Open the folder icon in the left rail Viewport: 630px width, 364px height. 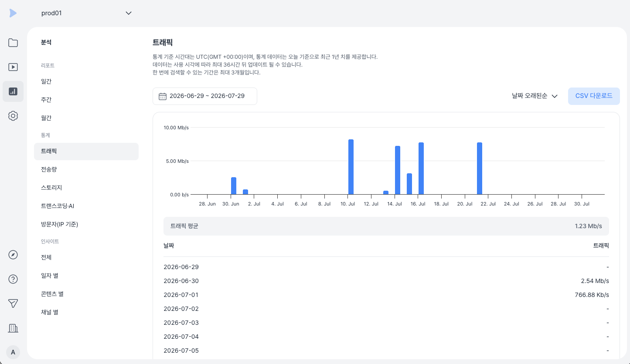pyautogui.click(x=13, y=43)
